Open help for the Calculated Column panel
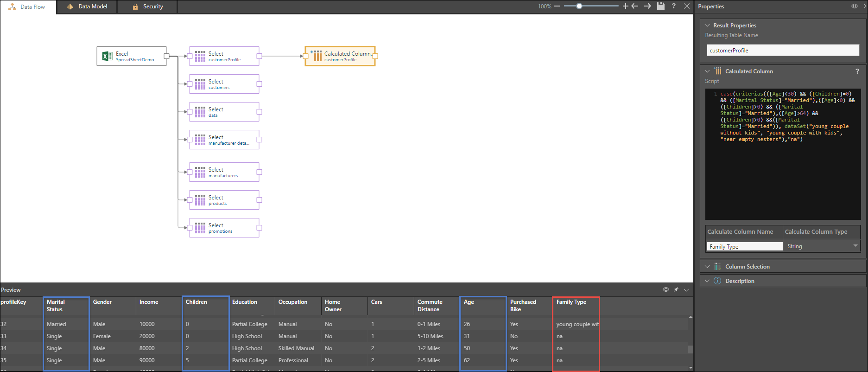The height and width of the screenshot is (372, 868). tap(857, 71)
